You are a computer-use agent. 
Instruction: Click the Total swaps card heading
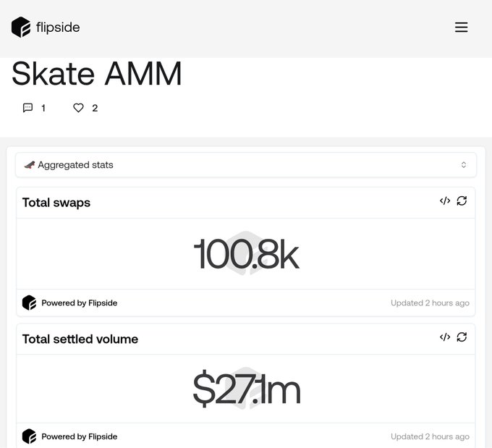click(x=56, y=203)
